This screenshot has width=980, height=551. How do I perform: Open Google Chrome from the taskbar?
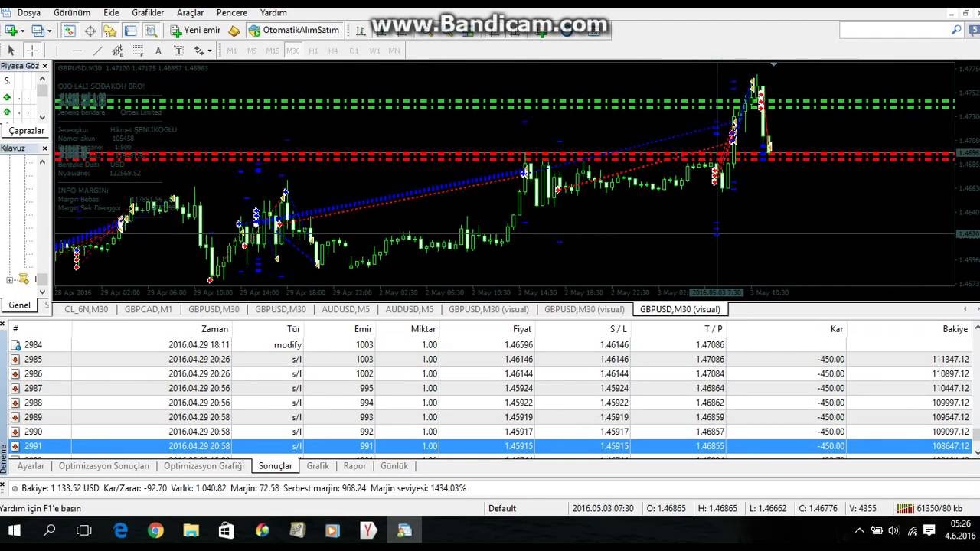pyautogui.click(x=155, y=530)
